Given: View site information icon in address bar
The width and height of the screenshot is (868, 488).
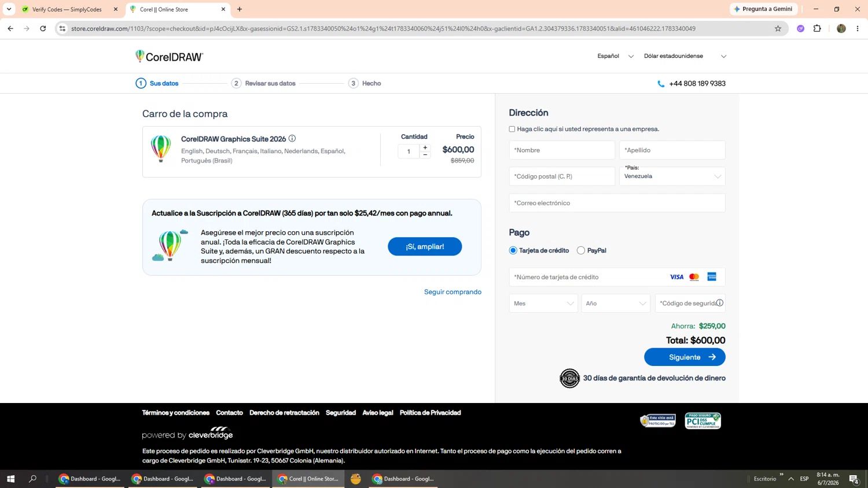Looking at the screenshot, I should pos(62,28).
